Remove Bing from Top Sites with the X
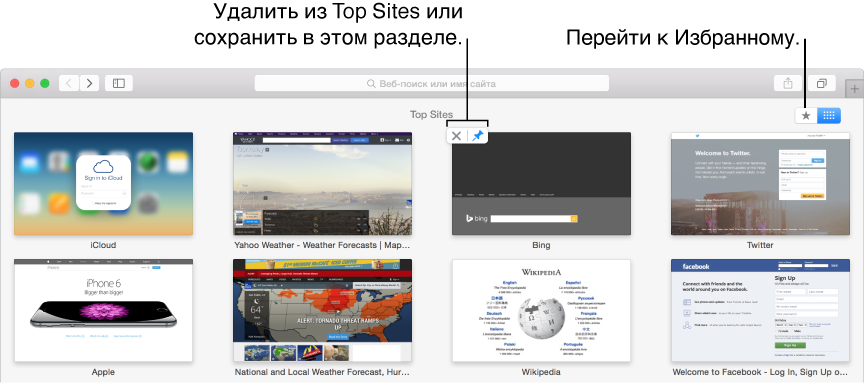Screen dimensions: 866x384 click(456, 136)
